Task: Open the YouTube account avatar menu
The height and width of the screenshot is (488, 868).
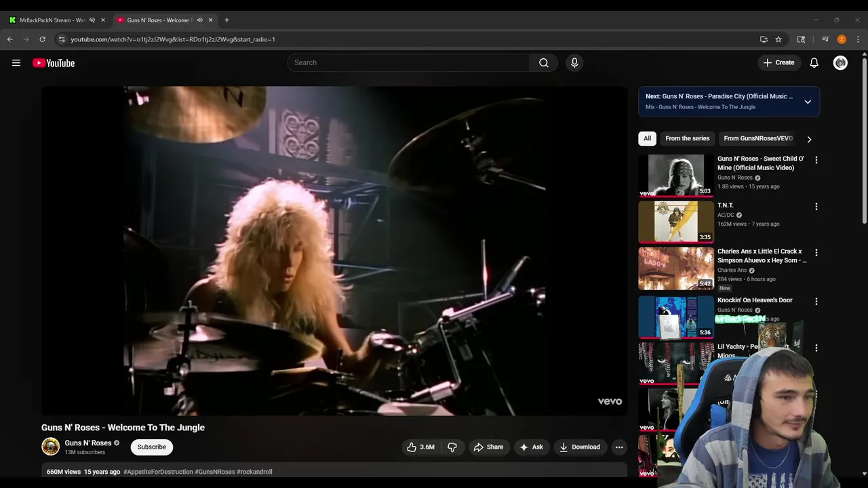Action: click(840, 63)
